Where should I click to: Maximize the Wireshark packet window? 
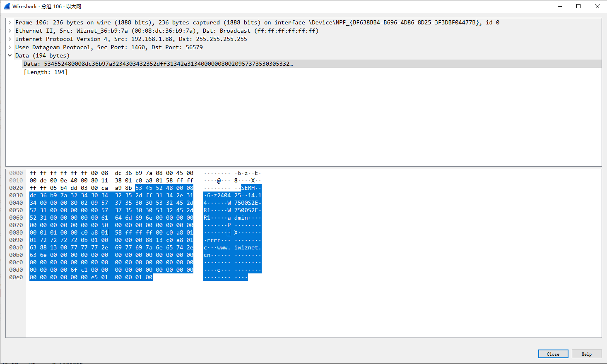pyautogui.click(x=578, y=6)
